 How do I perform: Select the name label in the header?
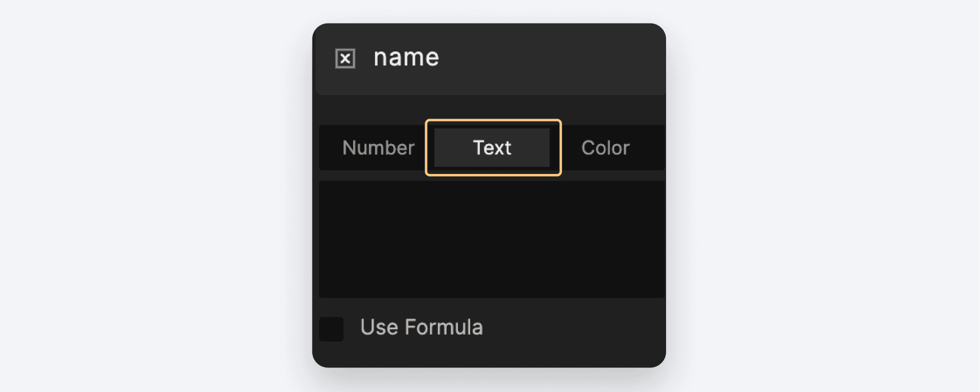point(406,57)
